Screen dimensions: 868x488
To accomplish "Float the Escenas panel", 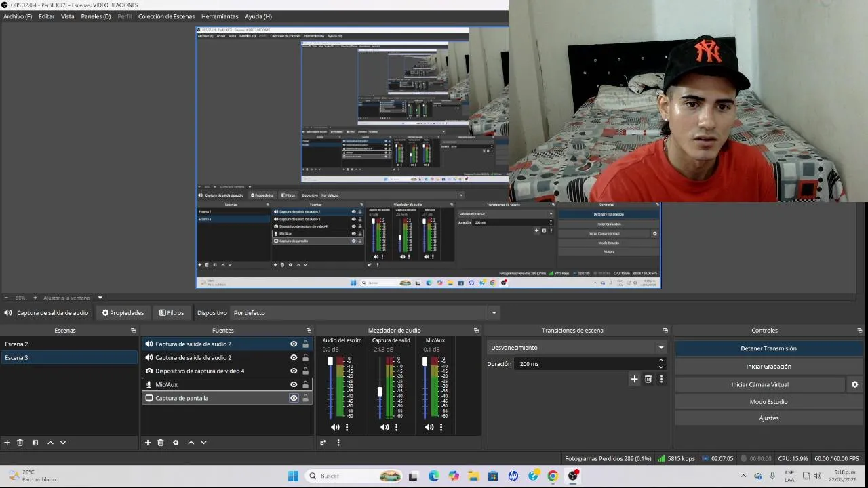I will (133, 331).
